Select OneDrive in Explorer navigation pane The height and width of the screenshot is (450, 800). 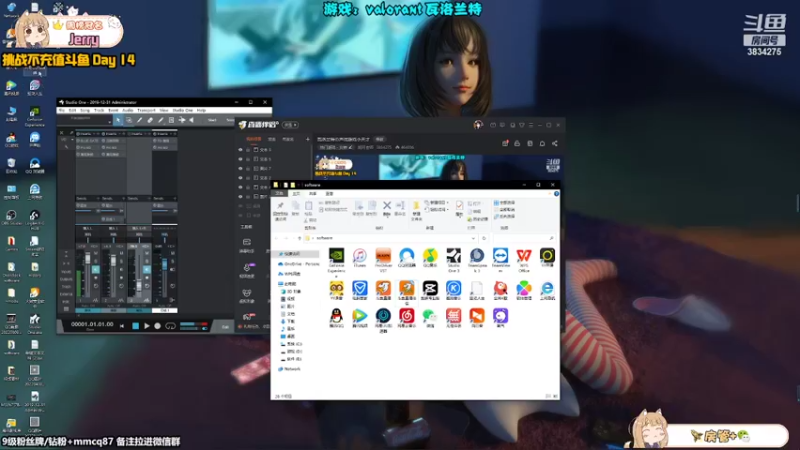click(299, 264)
